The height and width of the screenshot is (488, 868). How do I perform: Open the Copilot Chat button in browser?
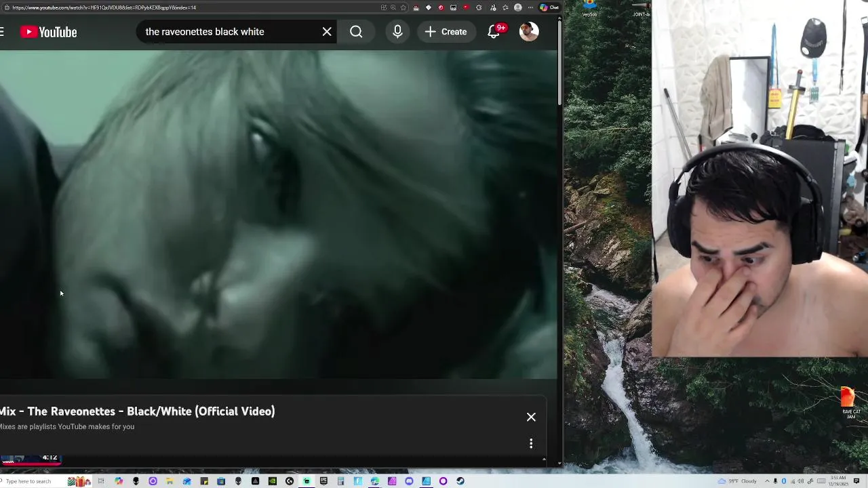click(549, 7)
